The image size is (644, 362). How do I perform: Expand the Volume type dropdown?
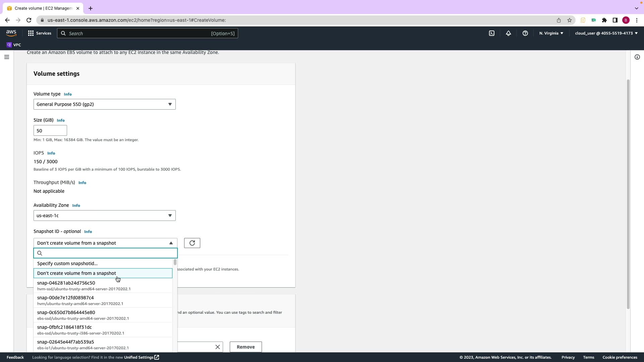[x=104, y=104]
